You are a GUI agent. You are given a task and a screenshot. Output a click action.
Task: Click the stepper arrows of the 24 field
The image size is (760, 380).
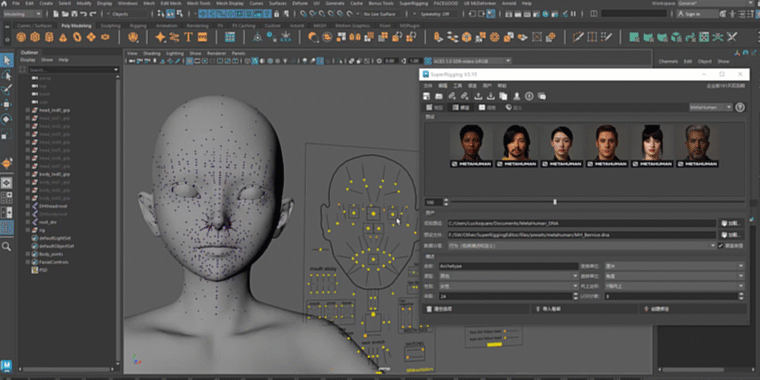(577, 296)
